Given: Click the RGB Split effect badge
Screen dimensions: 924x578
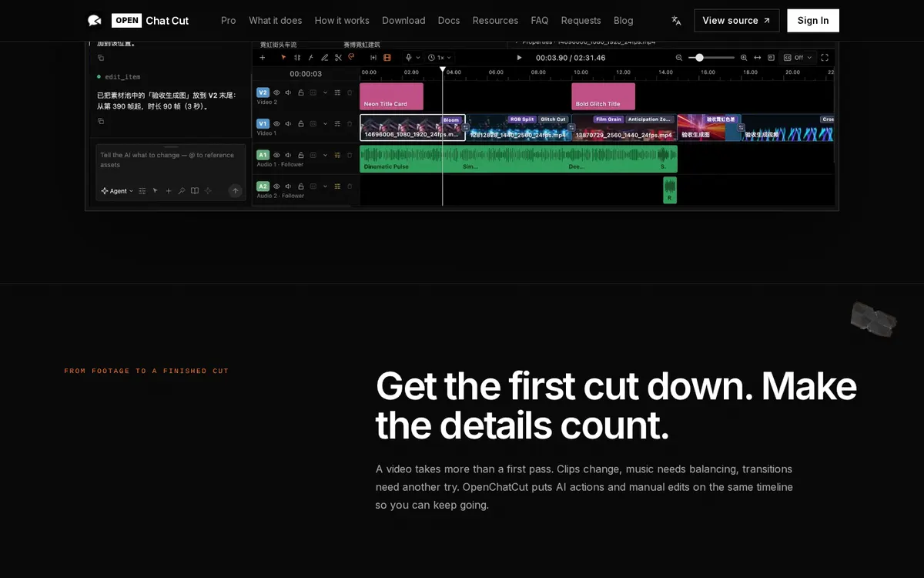Looking at the screenshot, I should point(522,119).
